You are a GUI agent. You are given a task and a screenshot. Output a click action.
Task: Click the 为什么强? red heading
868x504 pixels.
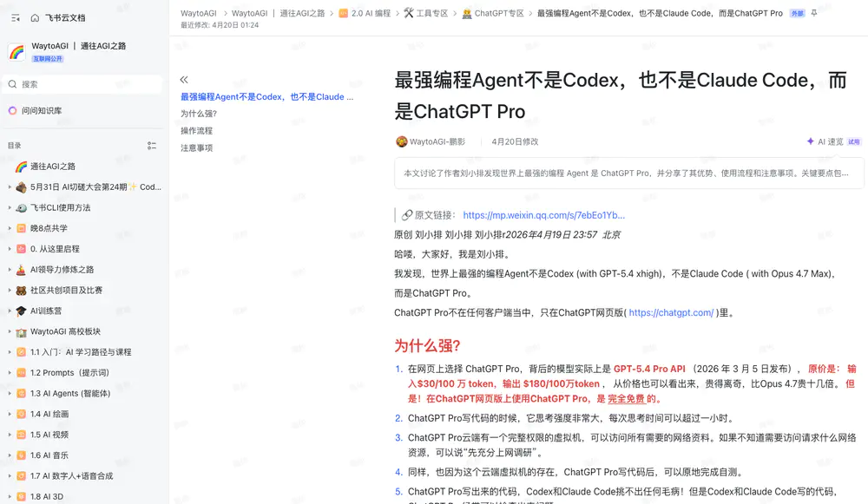[427, 346]
